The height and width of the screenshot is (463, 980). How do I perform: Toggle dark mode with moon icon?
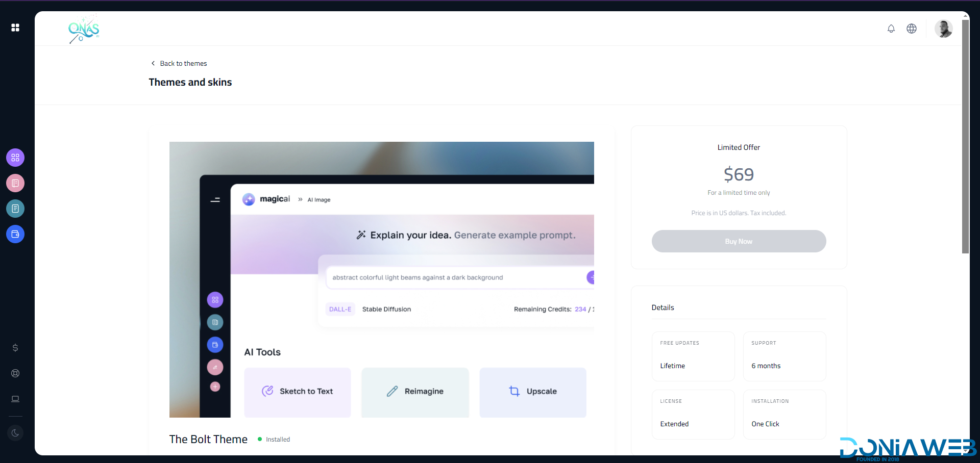[x=15, y=433]
